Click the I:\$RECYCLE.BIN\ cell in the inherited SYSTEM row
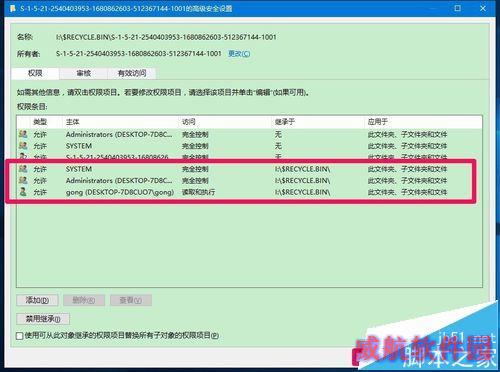This screenshot has width=500, height=372. [303, 169]
